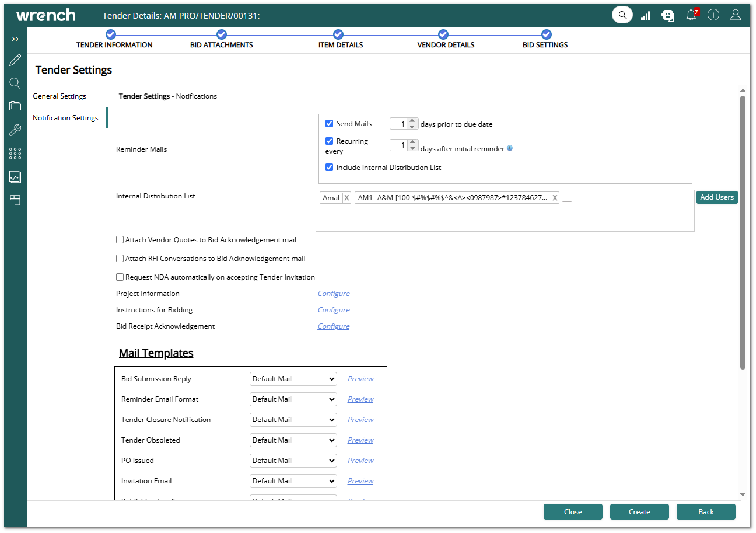Enable Attach RFI Conversations checkbox

click(120, 259)
